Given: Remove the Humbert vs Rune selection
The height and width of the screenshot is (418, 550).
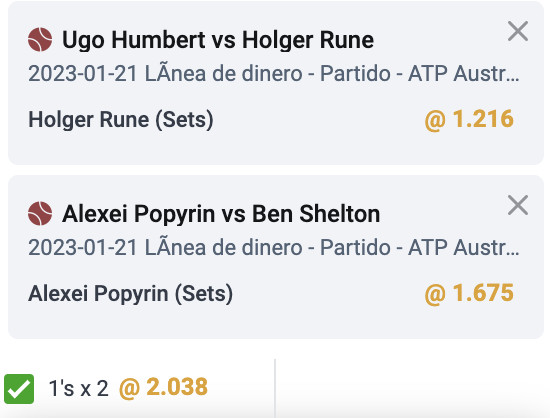Looking at the screenshot, I should (x=518, y=31).
